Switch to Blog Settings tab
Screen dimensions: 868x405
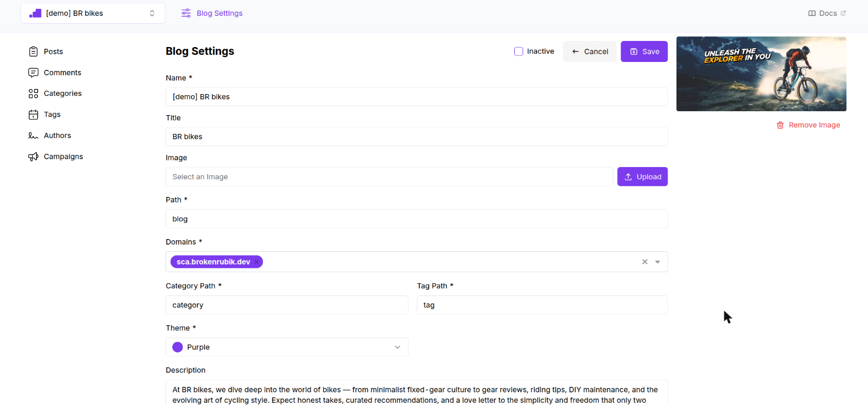pos(212,13)
